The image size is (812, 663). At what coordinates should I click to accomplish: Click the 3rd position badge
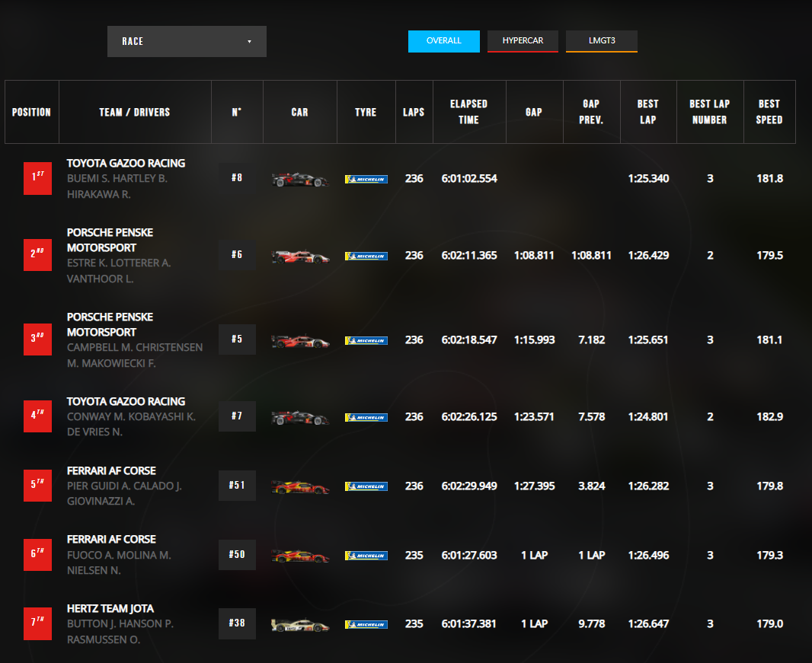(x=38, y=339)
